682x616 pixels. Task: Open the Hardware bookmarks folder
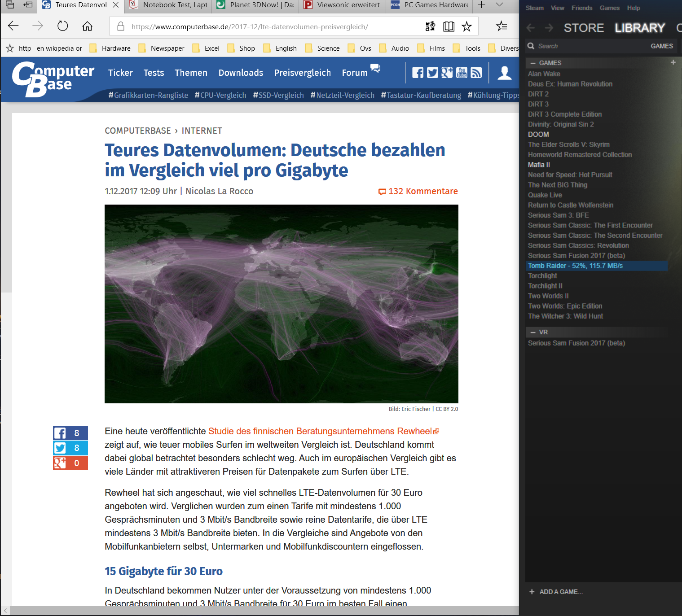(x=110, y=48)
